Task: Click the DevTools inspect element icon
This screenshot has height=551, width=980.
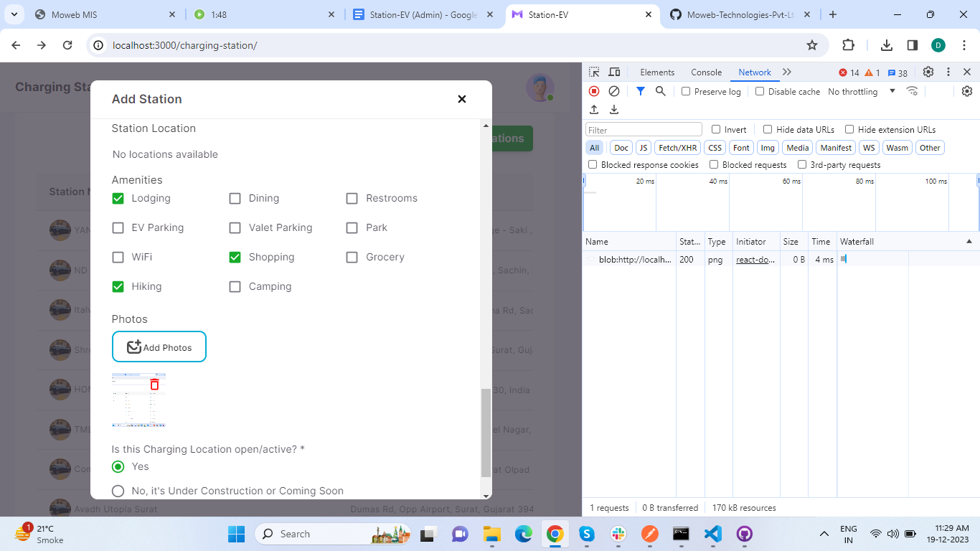Action: 594,72
